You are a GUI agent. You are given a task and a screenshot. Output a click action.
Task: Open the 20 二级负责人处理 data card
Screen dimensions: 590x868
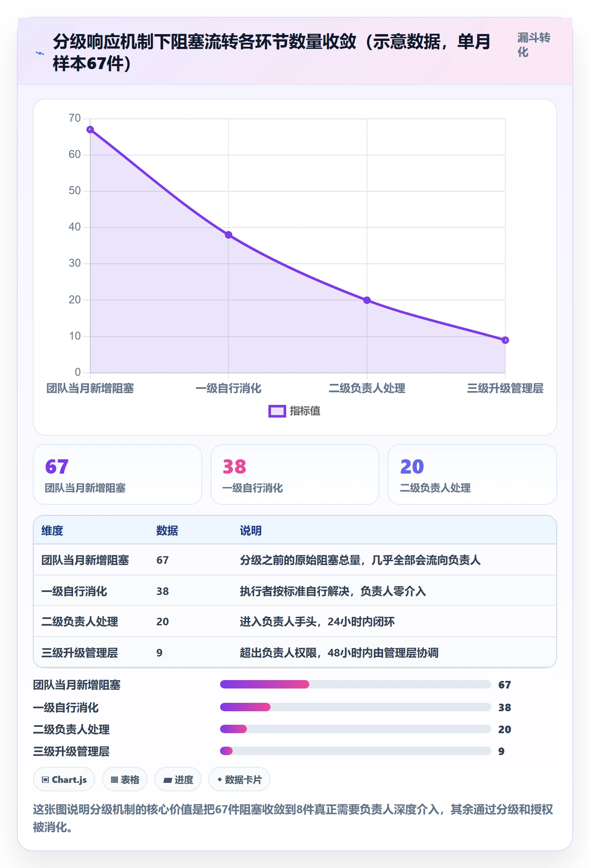[472, 474]
